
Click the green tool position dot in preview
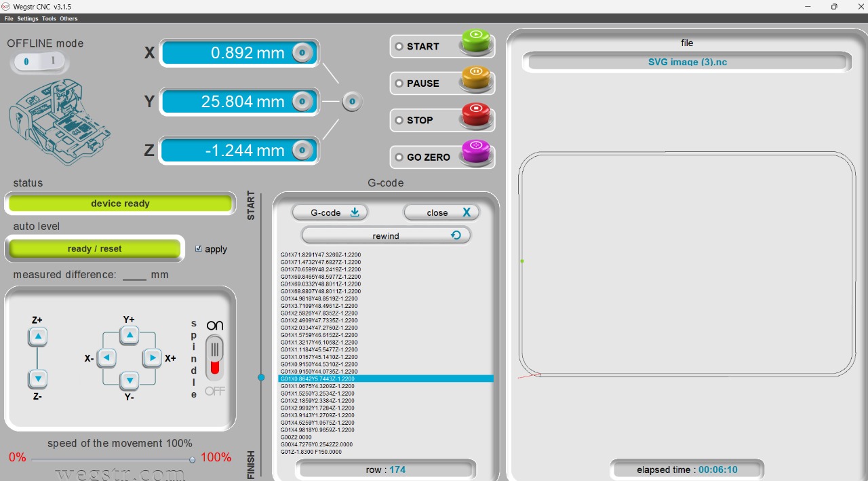click(522, 261)
